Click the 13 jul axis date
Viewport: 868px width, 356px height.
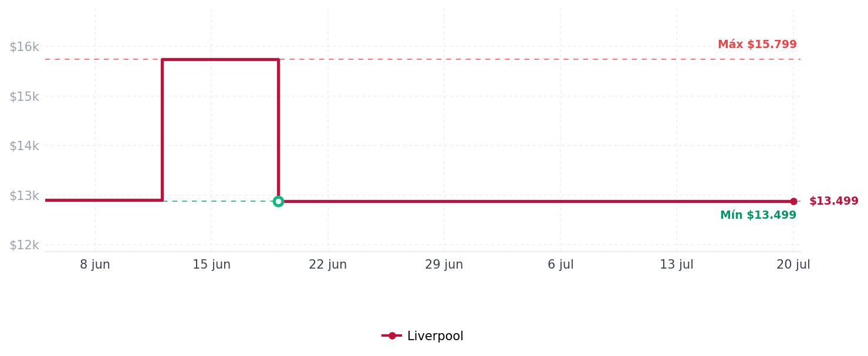point(677,265)
